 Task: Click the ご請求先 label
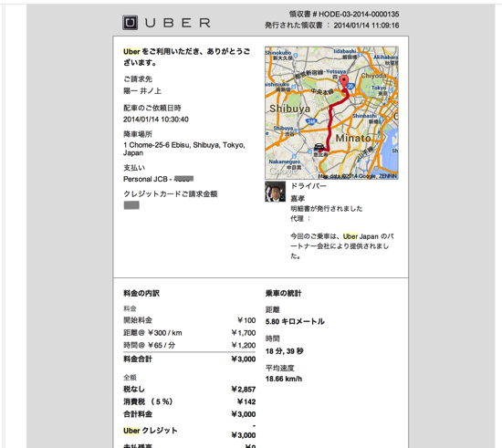(x=138, y=79)
